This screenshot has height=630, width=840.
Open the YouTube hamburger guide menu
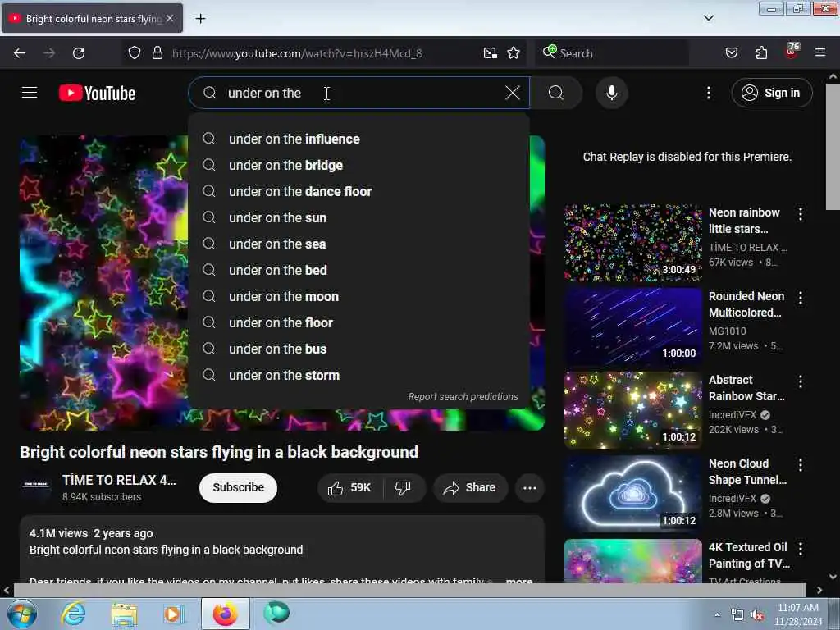tap(30, 93)
